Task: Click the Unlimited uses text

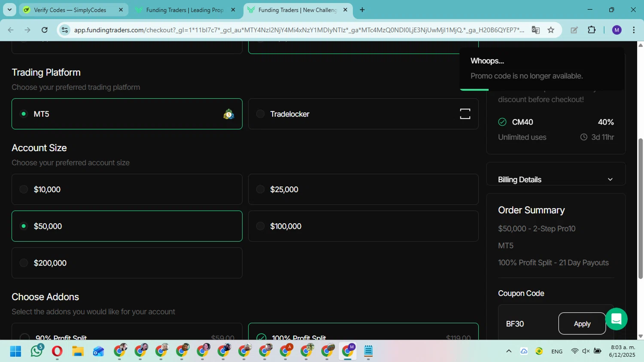Action: coord(522,137)
